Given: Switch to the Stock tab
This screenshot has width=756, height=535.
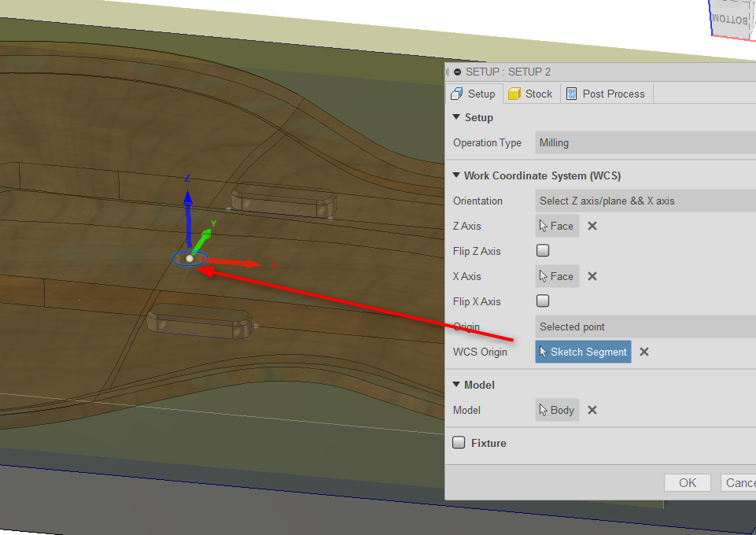Looking at the screenshot, I should (x=531, y=93).
